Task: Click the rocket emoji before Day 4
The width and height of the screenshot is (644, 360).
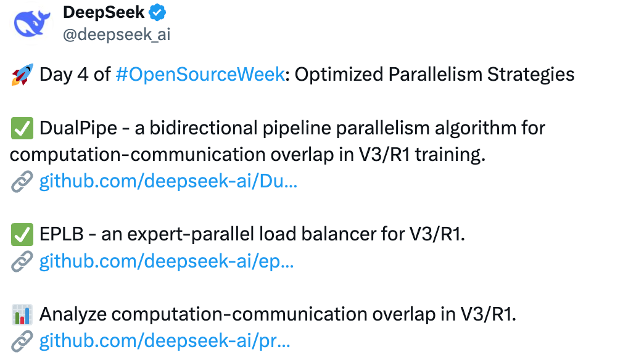Action: point(22,75)
